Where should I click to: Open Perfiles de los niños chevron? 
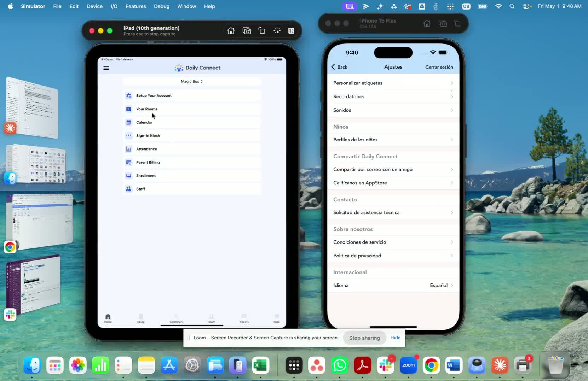[452, 140]
